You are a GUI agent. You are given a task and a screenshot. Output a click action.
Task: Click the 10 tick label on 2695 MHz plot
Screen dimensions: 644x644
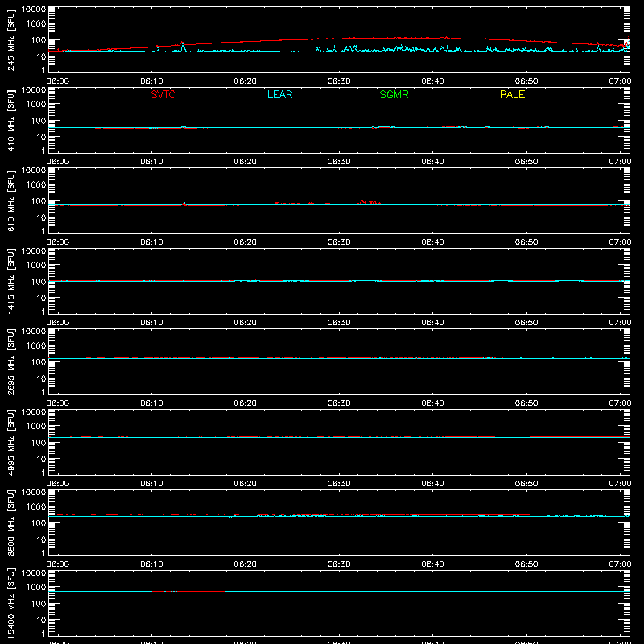pos(41,378)
